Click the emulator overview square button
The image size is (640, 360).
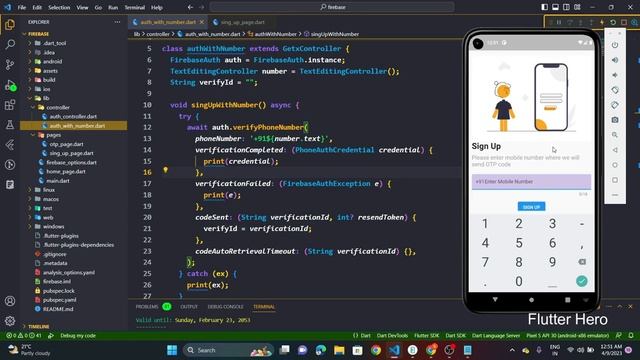point(615,180)
